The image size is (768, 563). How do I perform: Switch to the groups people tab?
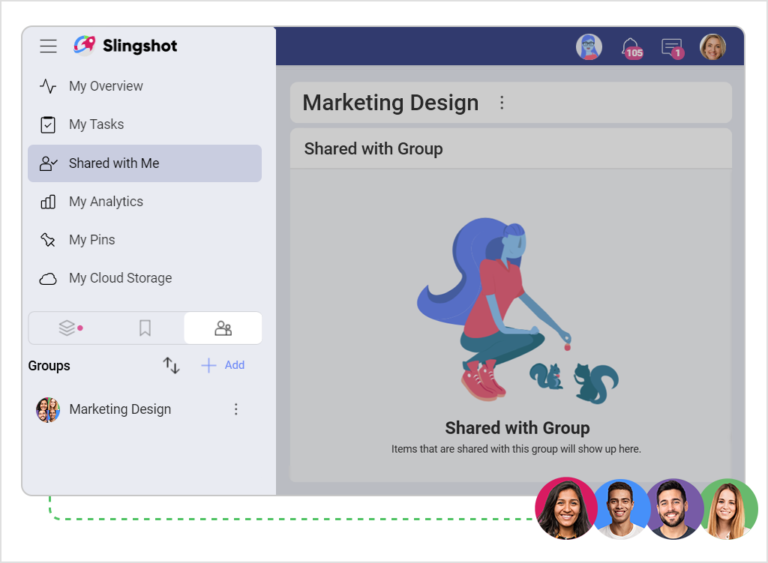tap(223, 328)
